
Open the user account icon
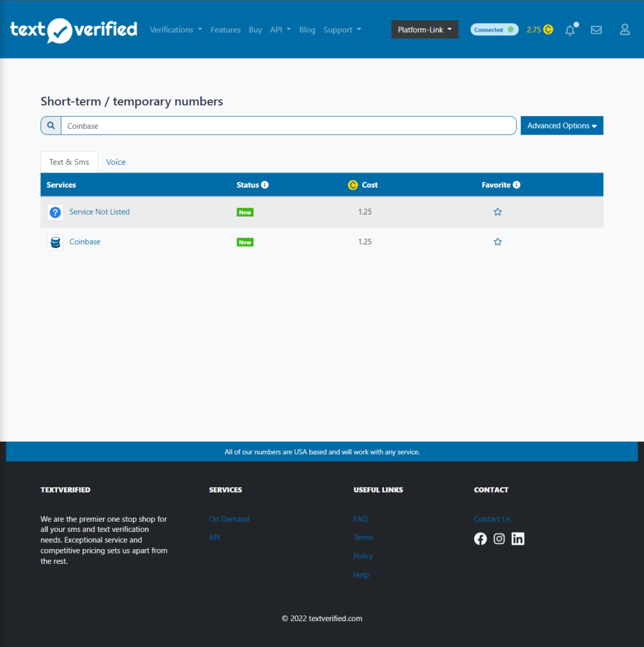click(624, 30)
